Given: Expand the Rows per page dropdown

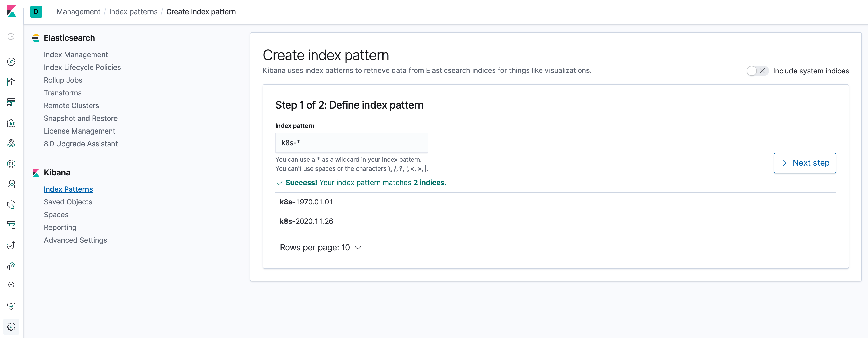Looking at the screenshot, I should click(x=321, y=248).
